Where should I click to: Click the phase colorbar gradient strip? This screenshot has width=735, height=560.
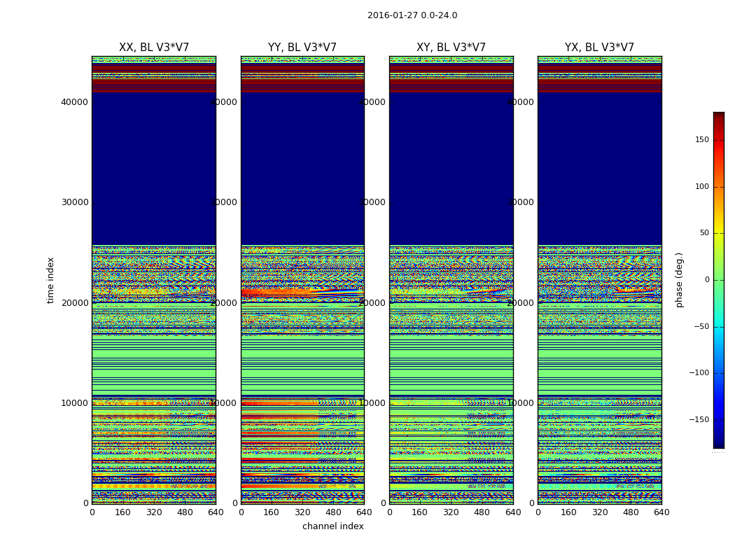click(718, 280)
